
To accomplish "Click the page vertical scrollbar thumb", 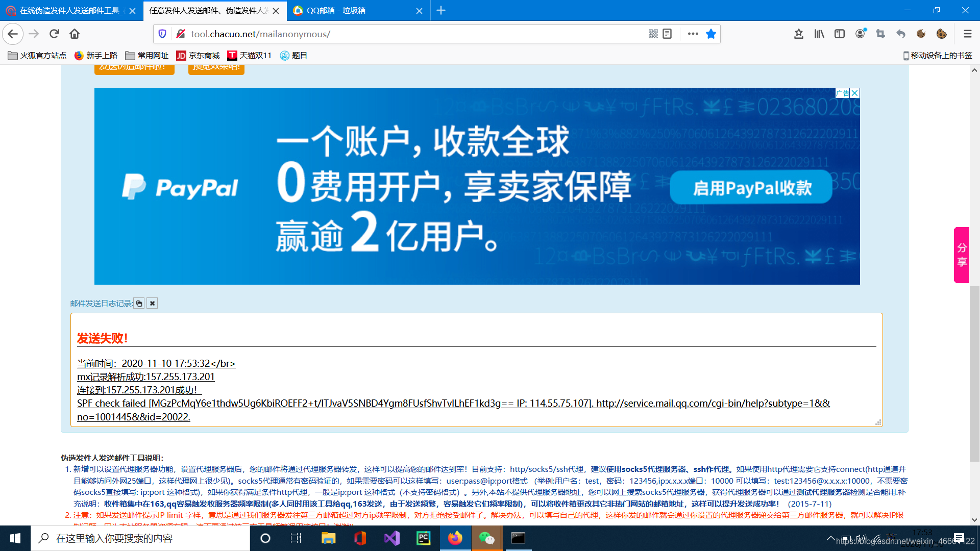I will (x=974, y=374).
